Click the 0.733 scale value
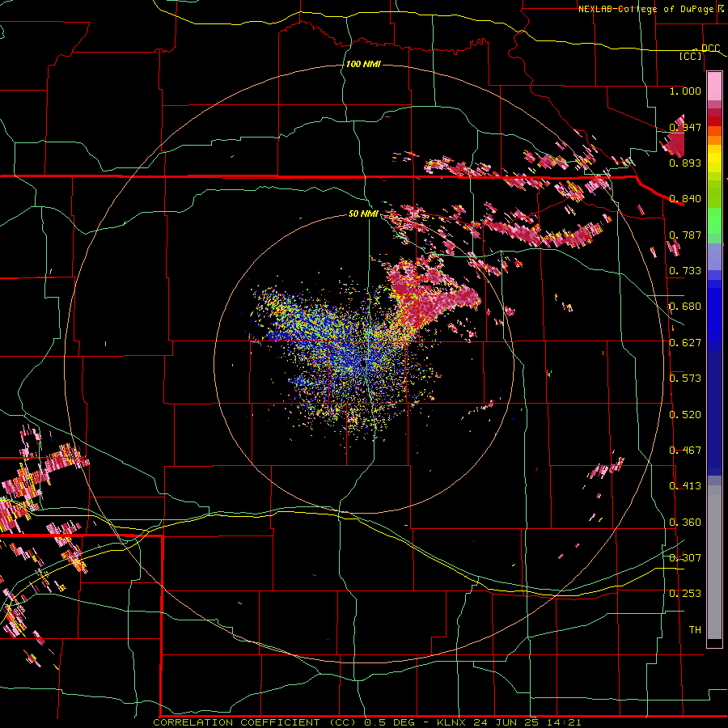 [685, 271]
